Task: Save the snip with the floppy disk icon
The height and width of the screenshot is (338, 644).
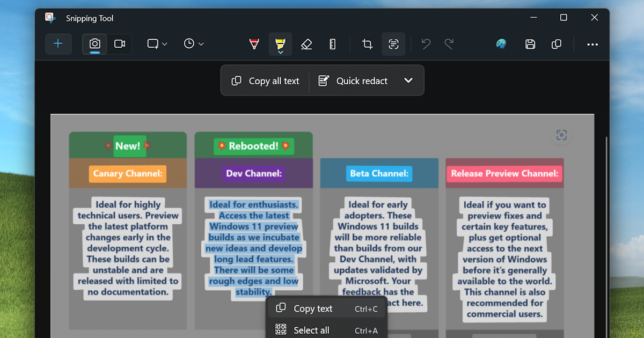Action: 530,44
